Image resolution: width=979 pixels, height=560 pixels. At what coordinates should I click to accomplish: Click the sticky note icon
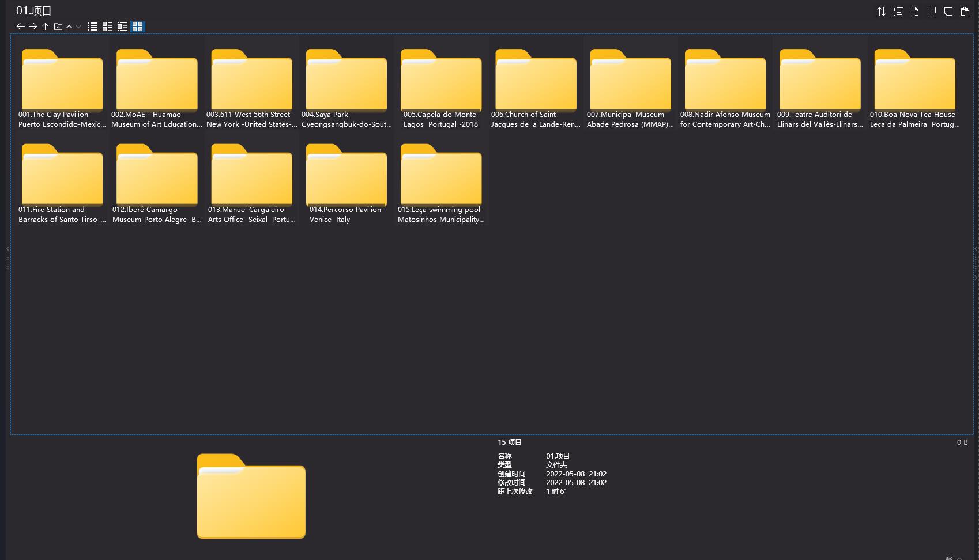pos(948,12)
